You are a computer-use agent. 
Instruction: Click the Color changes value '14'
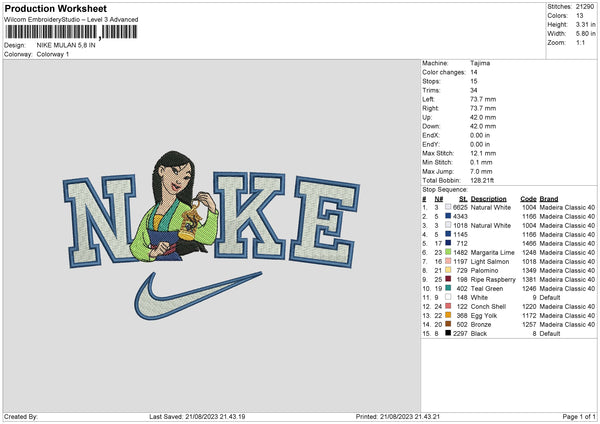[474, 72]
